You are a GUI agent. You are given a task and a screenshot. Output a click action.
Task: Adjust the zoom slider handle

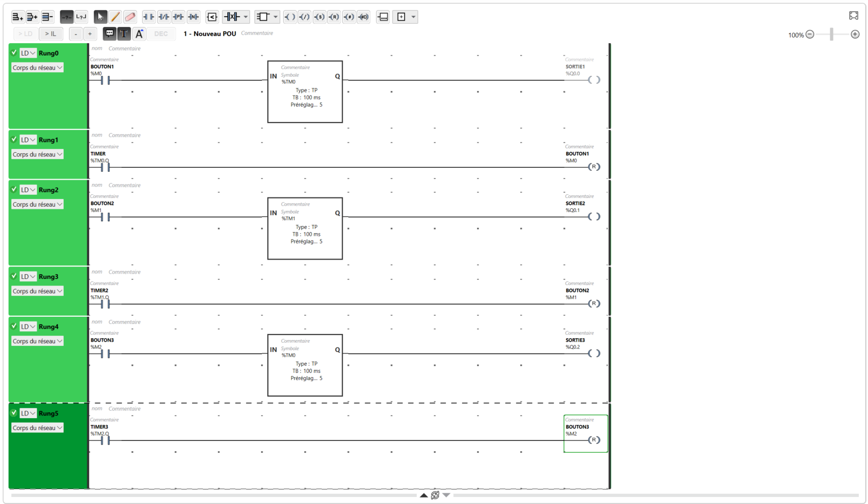(x=832, y=35)
